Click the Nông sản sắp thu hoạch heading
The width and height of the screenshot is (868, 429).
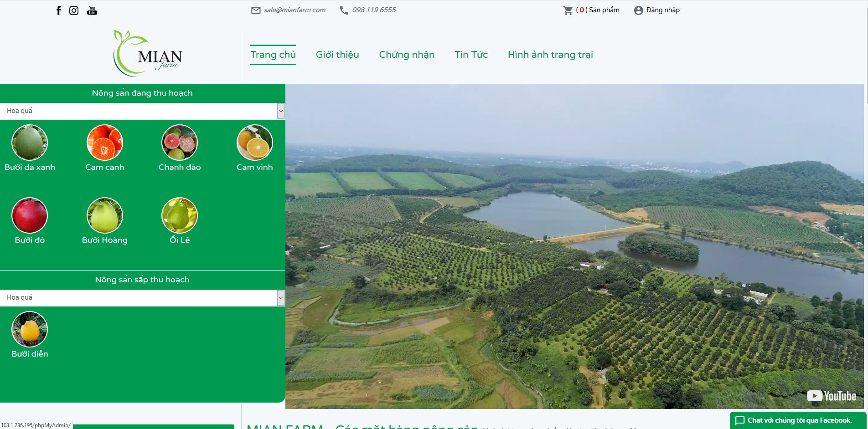(142, 280)
